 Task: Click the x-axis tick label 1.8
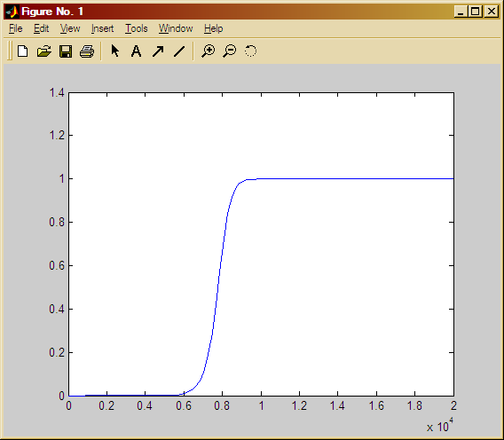[x=415, y=406]
